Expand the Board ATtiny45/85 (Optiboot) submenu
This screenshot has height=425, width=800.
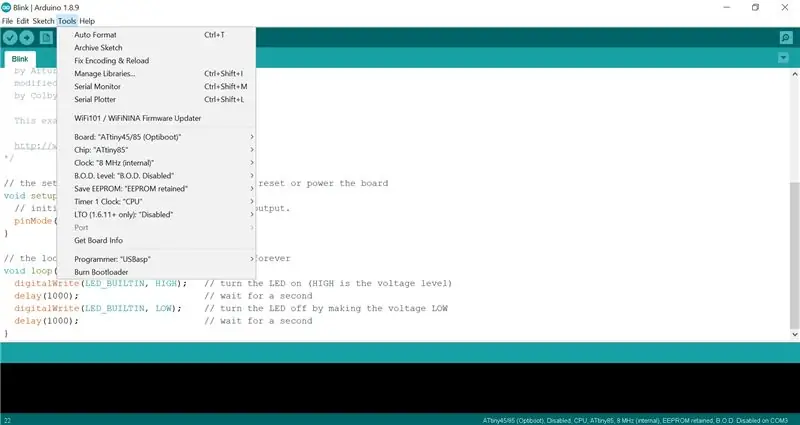click(x=156, y=137)
